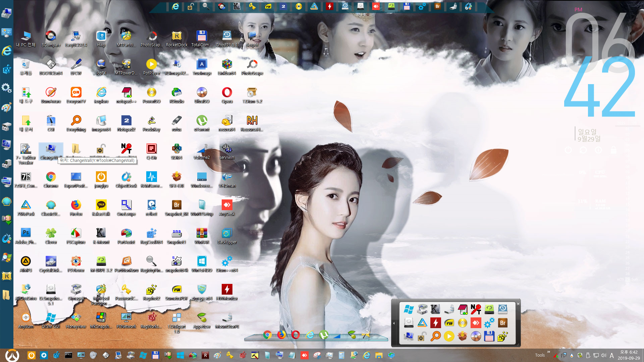The width and height of the screenshot is (644, 362).
Task: Select the Everything search icon
Action: pos(76,123)
